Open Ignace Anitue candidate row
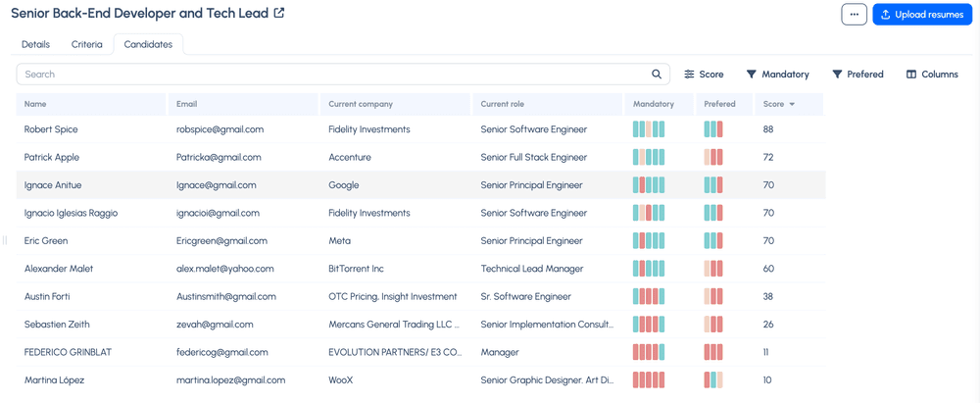Screen dimensions: 980x403 coord(420,185)
